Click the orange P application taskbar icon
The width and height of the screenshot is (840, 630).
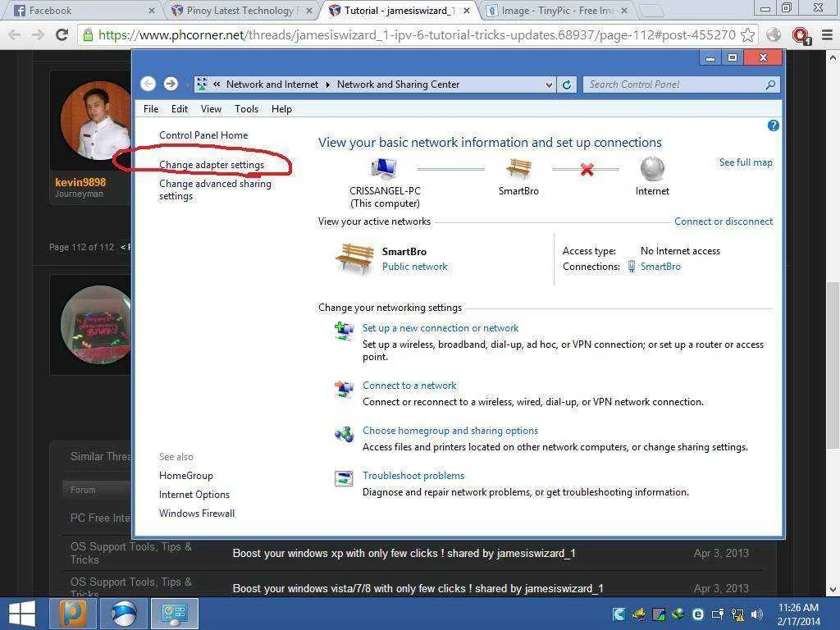[73, 614]
